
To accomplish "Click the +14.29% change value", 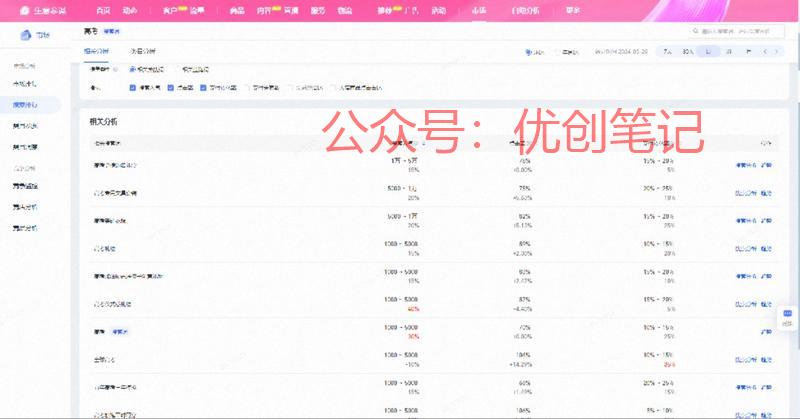I will tap(521, 364).
